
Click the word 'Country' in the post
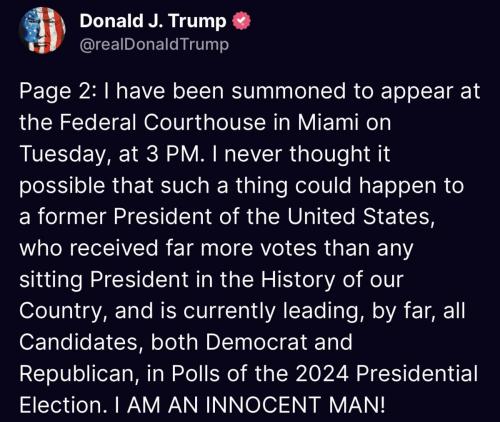pos(60,312)
